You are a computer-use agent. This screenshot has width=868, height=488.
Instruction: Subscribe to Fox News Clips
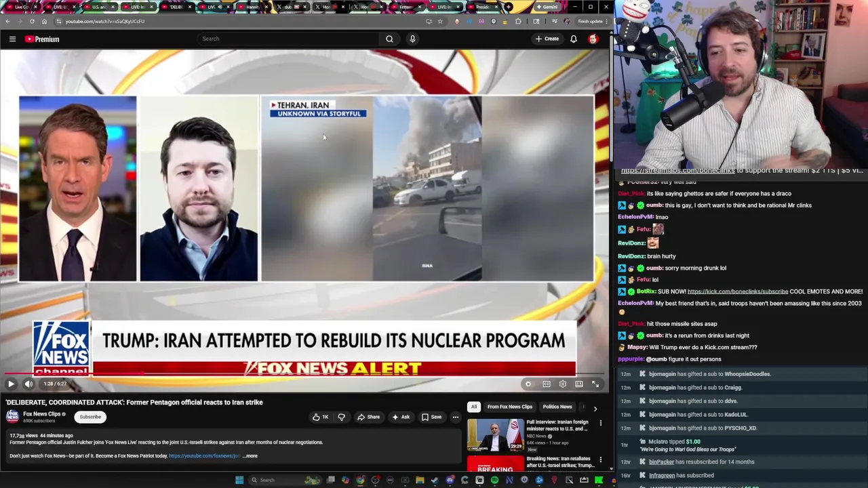90,417
